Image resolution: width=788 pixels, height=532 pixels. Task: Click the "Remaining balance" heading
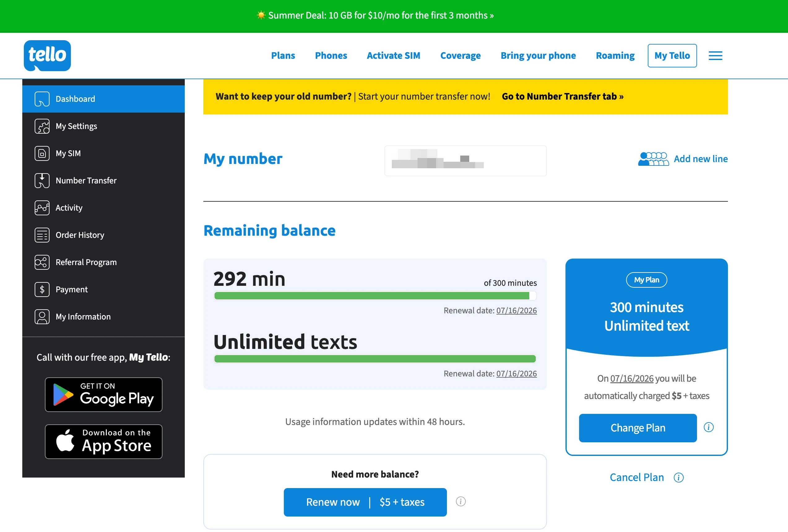(269, 230)
